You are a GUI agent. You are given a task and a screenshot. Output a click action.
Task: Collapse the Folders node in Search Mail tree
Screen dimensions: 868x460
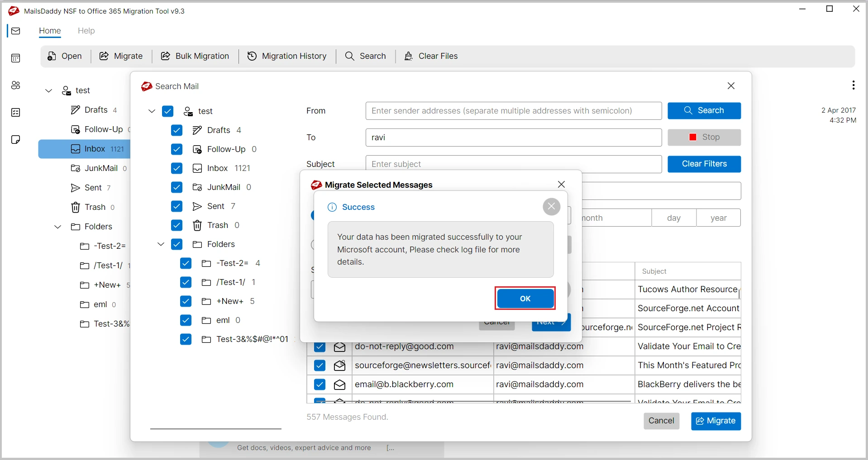[161, 244]
